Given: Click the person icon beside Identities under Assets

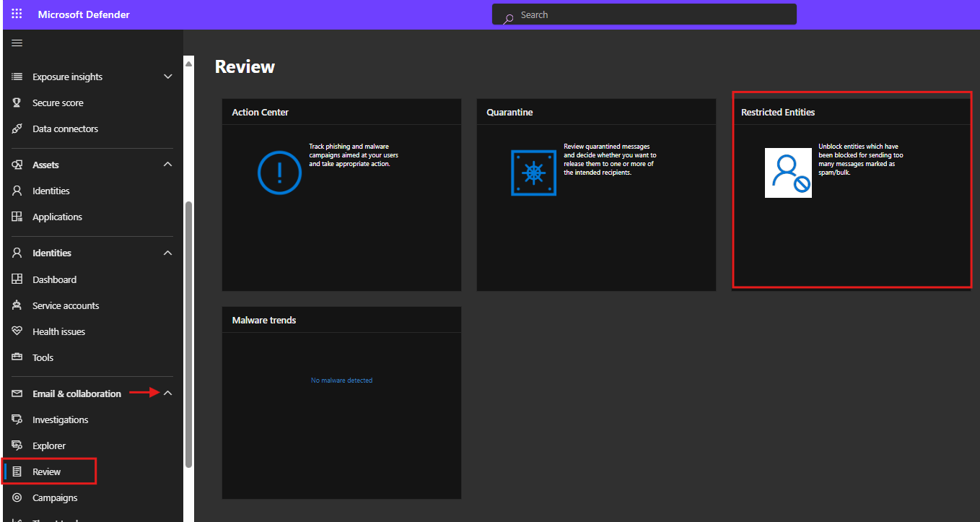Looking at the screenshot, I should tap(17, 191).
